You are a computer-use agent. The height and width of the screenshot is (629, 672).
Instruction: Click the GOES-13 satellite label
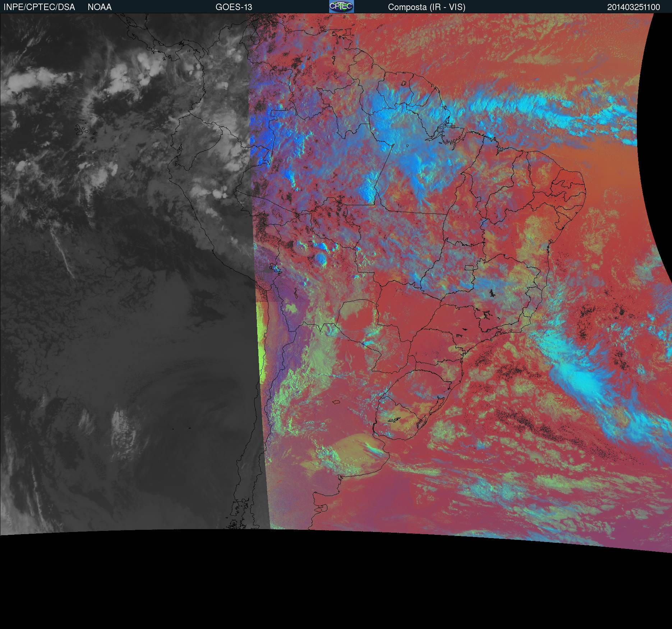234,7
